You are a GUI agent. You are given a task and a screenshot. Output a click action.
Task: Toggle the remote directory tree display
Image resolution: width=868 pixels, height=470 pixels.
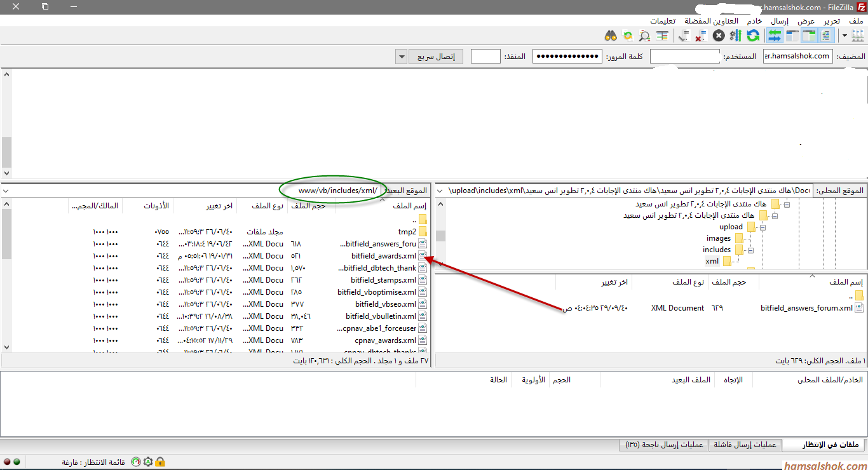pyautogui.click(x=792, y=36)
